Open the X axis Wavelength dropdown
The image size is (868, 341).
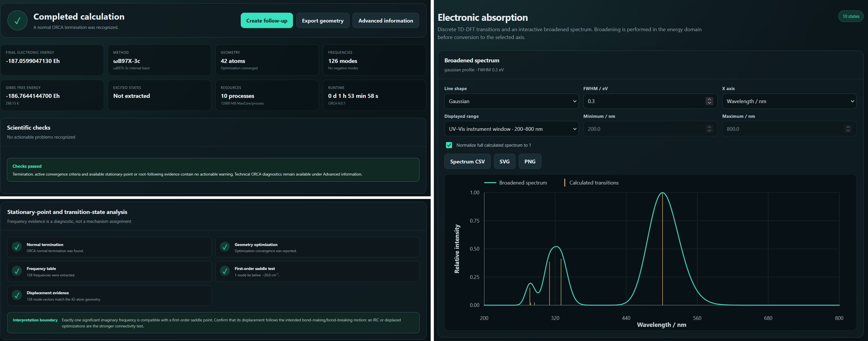click(x=789, y=101)
